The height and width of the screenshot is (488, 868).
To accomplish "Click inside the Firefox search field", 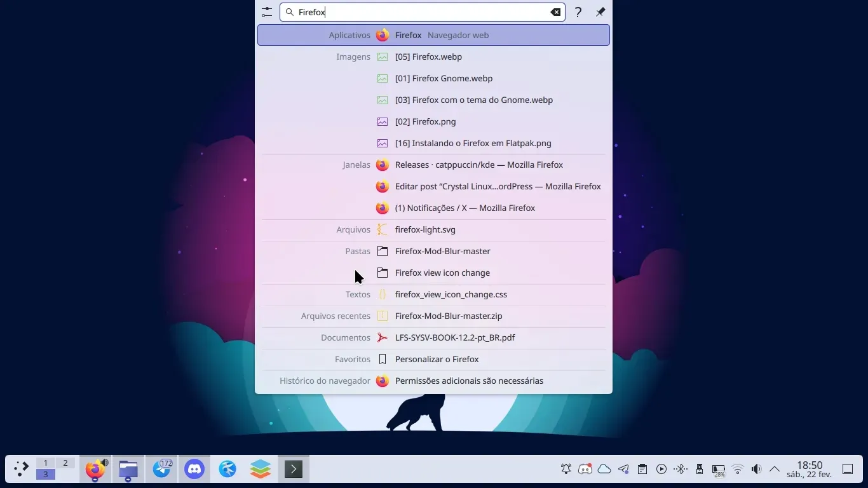I will coord(419,12).
